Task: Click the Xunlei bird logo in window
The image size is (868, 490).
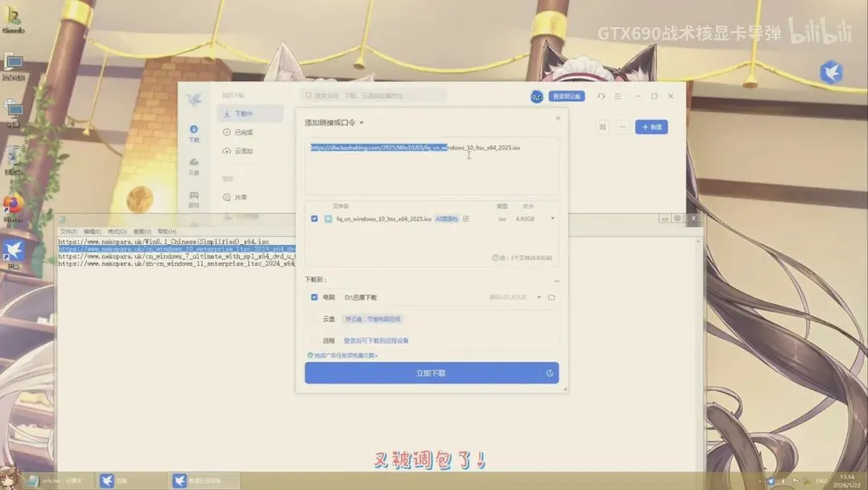Action: pyautogui.click(x=194, y=99)
